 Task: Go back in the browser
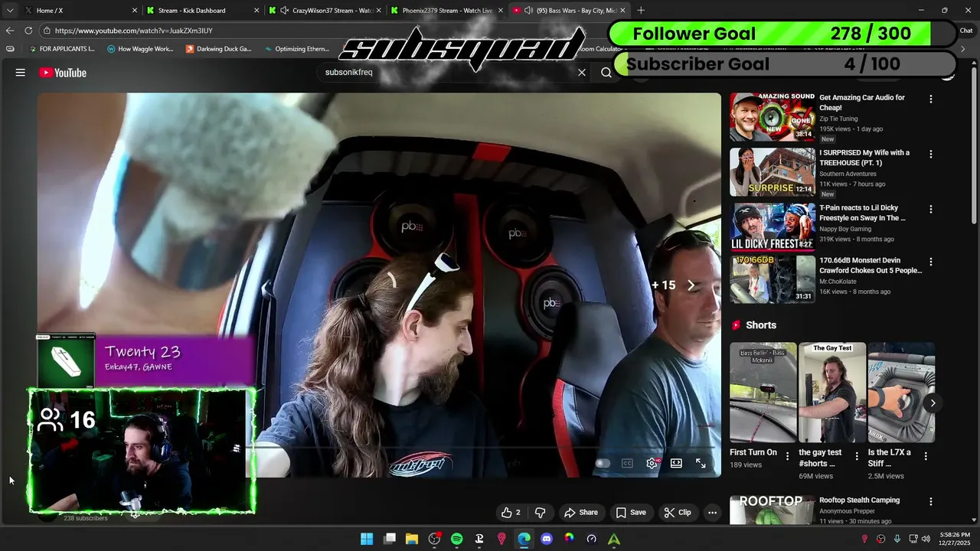[x=9, y=31]
